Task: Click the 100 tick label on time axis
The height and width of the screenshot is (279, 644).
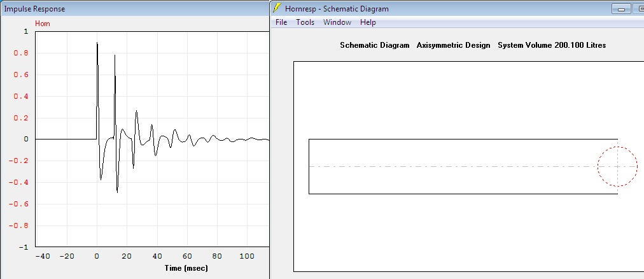Action: click(x=247, y=257)
